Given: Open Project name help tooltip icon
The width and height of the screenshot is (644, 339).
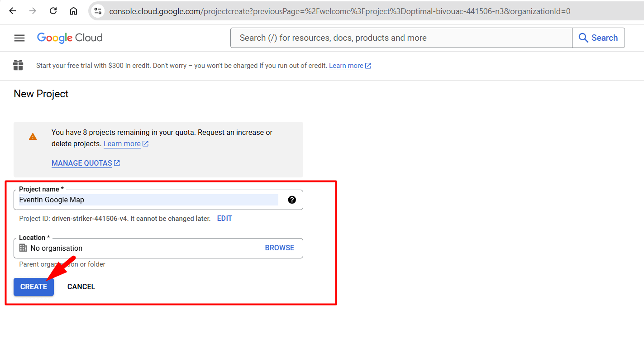Looking at the screenshot, I should (x=292, y=200).
